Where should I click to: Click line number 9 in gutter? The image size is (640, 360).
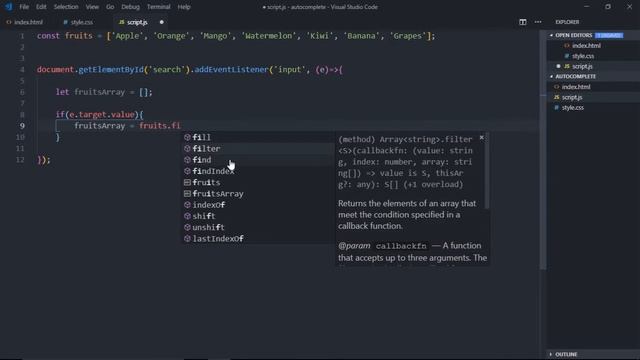point(22,126)
